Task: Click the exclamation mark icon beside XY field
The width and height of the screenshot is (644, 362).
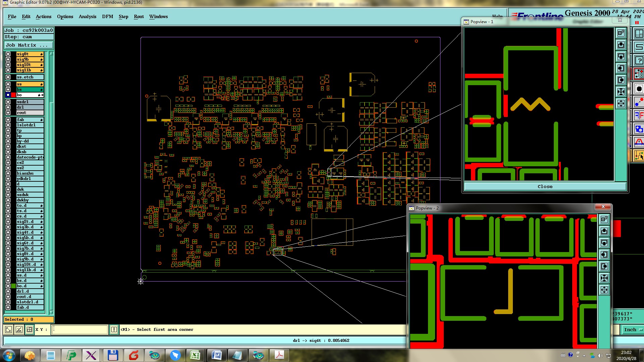Action: 114,329
